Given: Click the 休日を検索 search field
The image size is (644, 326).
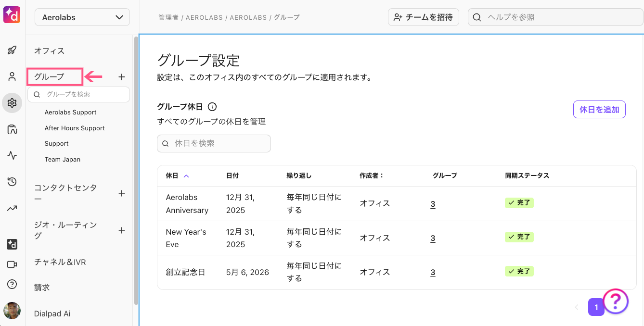Looking at the screenshot, I should (x=214, y=143).
